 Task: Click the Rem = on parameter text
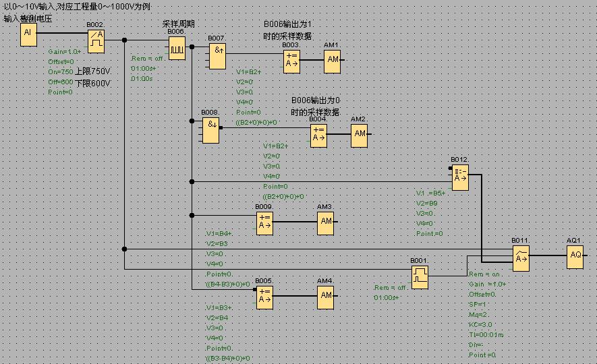(484, 274)
